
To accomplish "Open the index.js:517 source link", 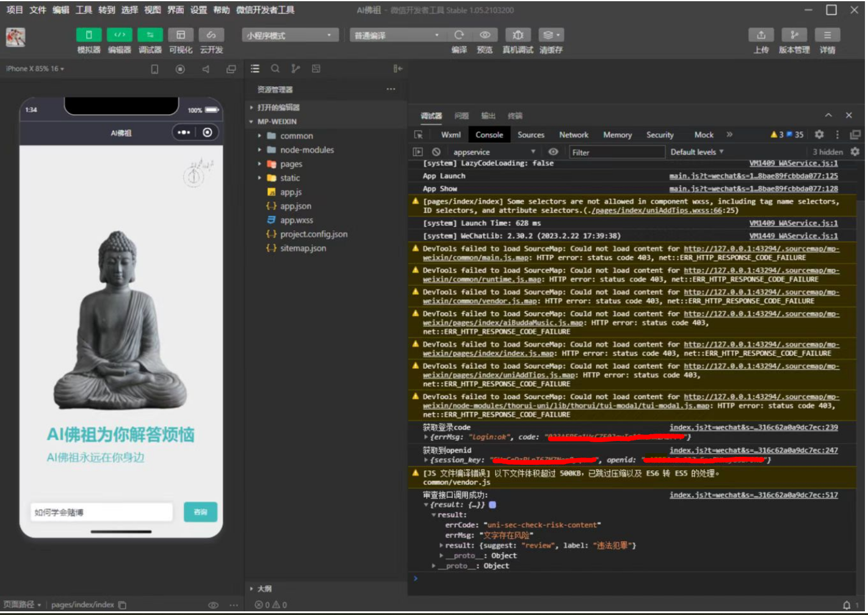I will pyautogui.click(x=753, y=495).
